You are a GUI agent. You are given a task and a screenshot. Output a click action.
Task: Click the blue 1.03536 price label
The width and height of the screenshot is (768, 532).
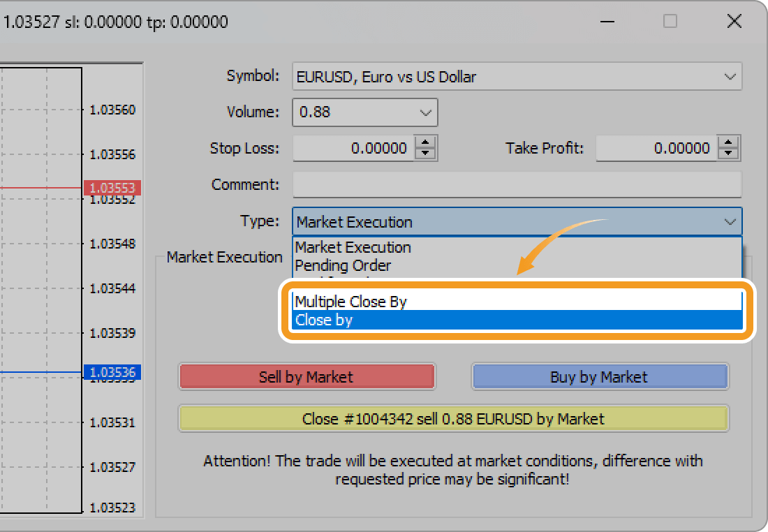(x=112, y=371)
